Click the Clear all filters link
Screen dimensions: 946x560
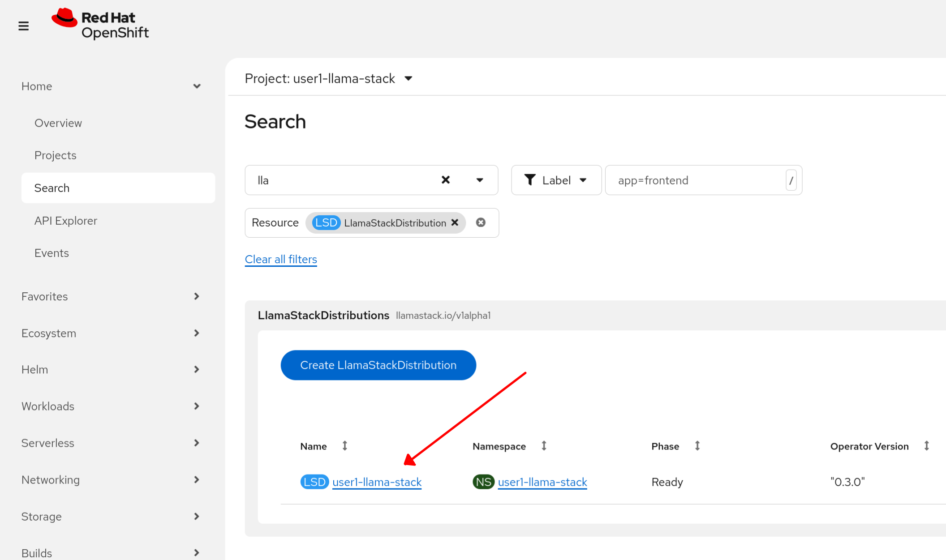coord(281,259)
